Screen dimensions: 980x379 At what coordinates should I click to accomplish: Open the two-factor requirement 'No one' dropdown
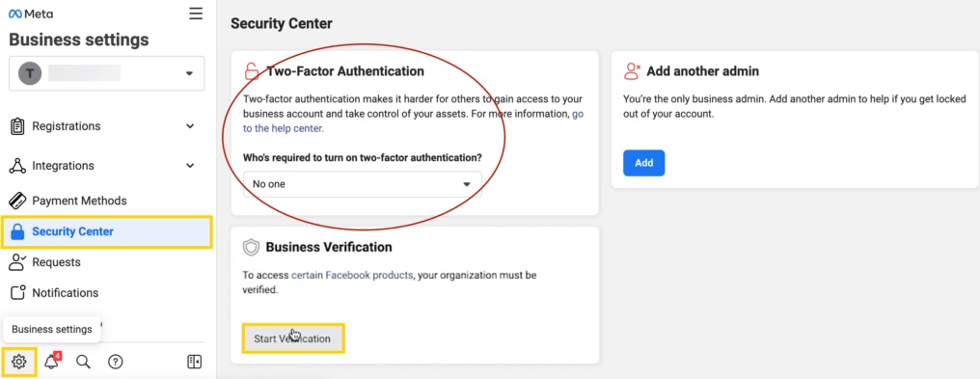tap(363, 184)
